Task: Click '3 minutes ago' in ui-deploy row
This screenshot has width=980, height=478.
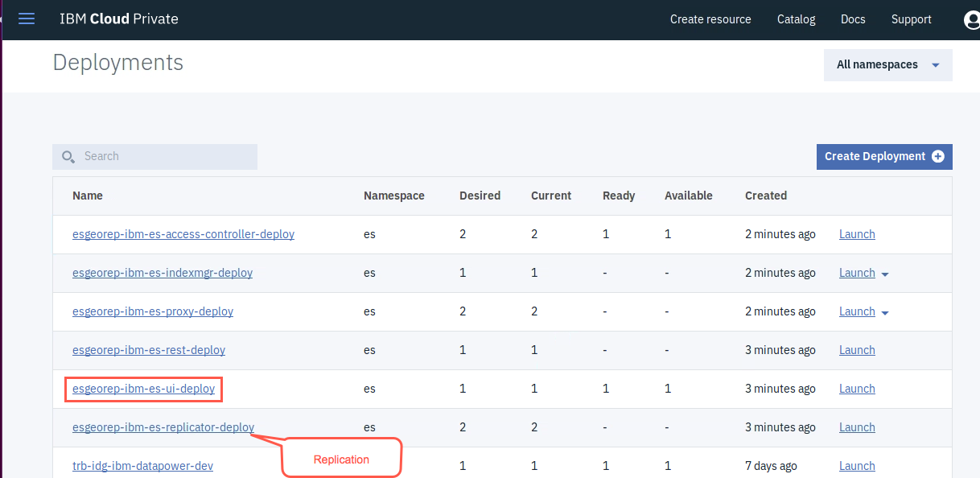Action: 780,389
